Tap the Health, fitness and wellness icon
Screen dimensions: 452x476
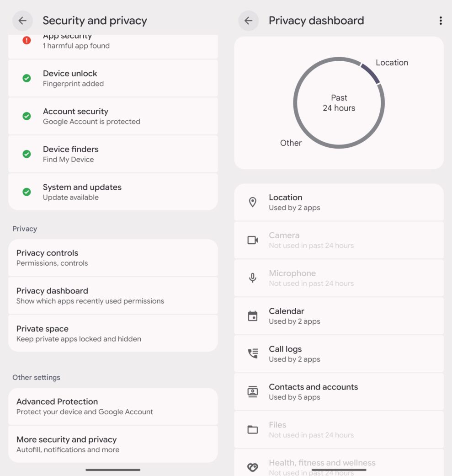252,466
